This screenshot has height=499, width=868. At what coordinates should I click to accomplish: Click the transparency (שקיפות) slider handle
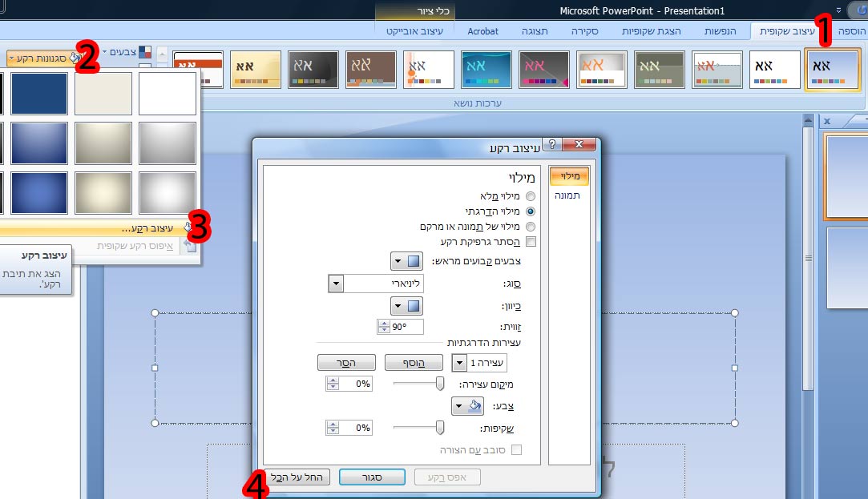pos(439,428)
